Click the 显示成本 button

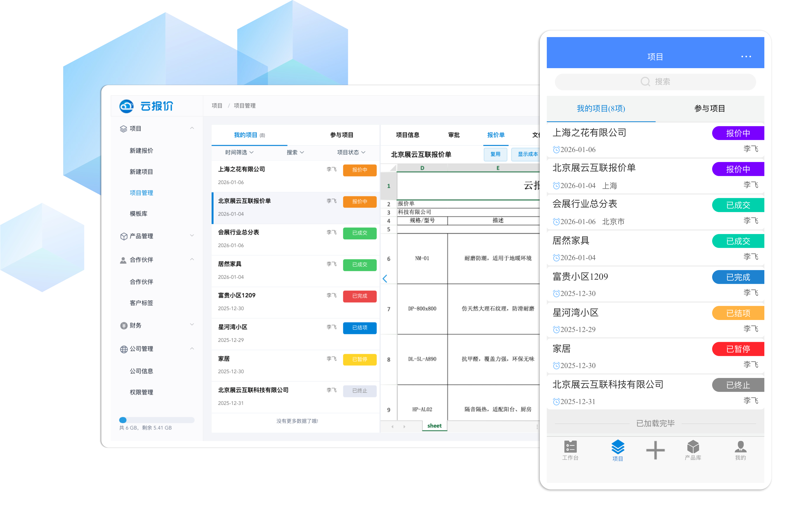[x=527, y=154]
